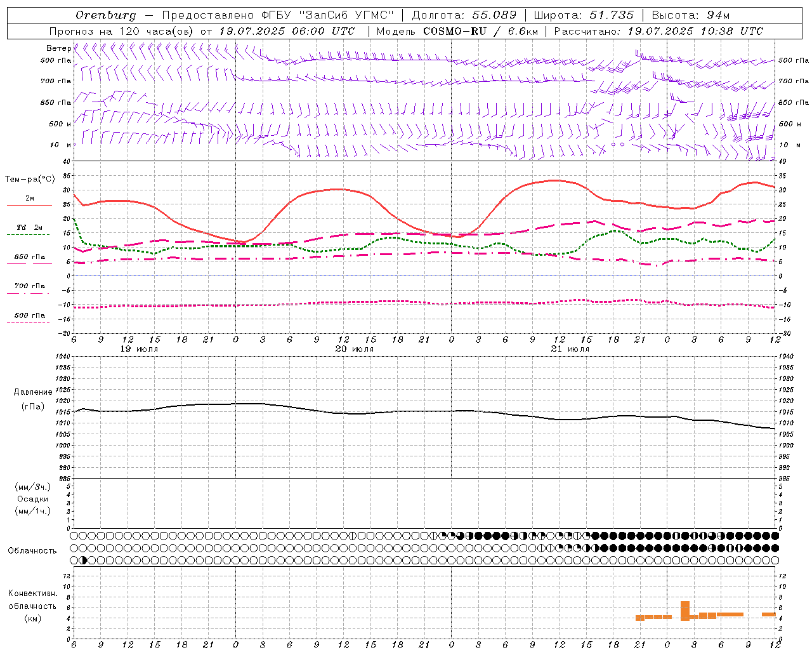
Task: Select the 20 июля date label
Action: click(355, 349)
